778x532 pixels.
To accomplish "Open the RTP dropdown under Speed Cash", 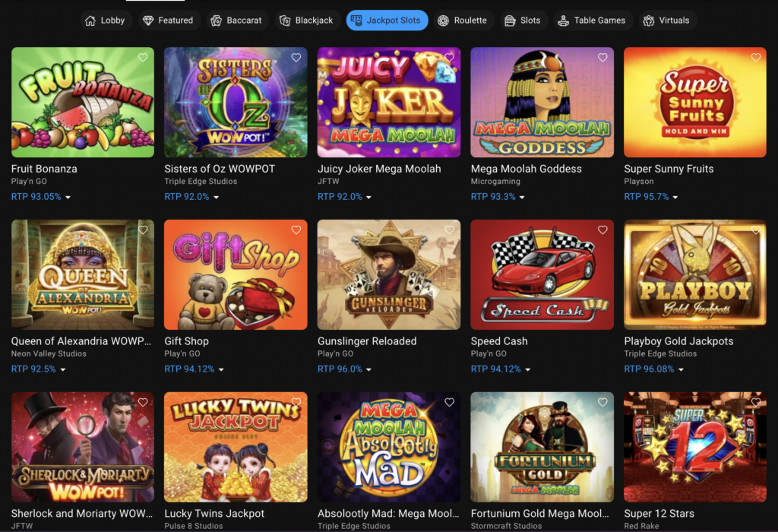I will 501,369.
